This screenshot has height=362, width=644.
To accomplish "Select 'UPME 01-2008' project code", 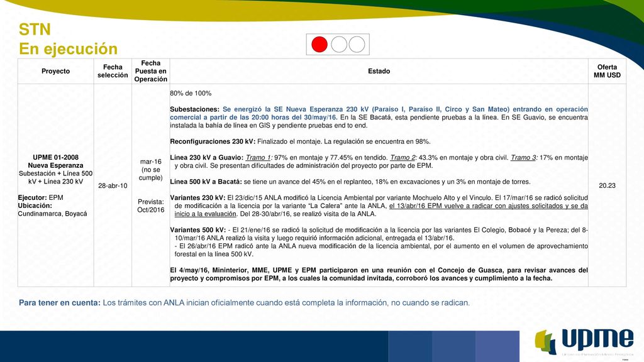I will (55, 157).
